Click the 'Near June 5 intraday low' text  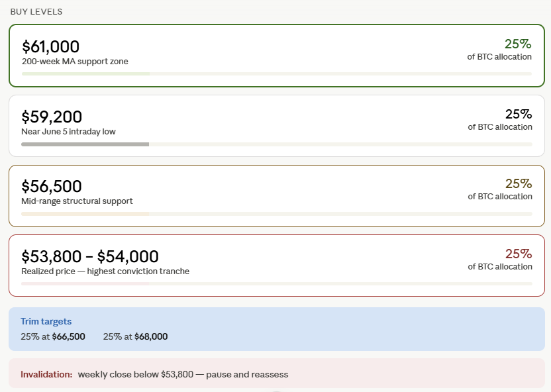tap(68, 132)
